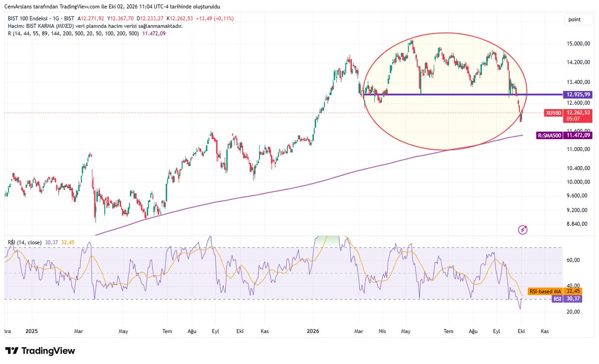Click the 10.400,00 price axis level

click(579, 170)
